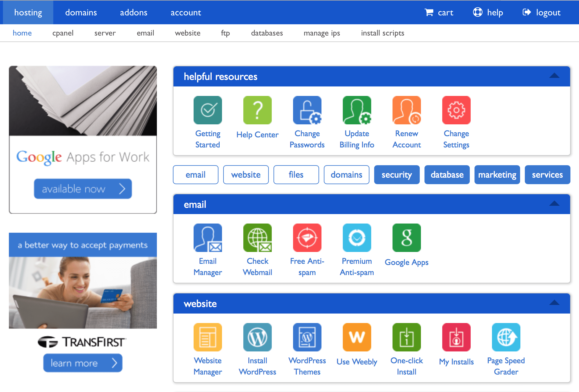Collapse the website section arrow
Viewport: 579px width, 392px height.
tap(554, 303)
